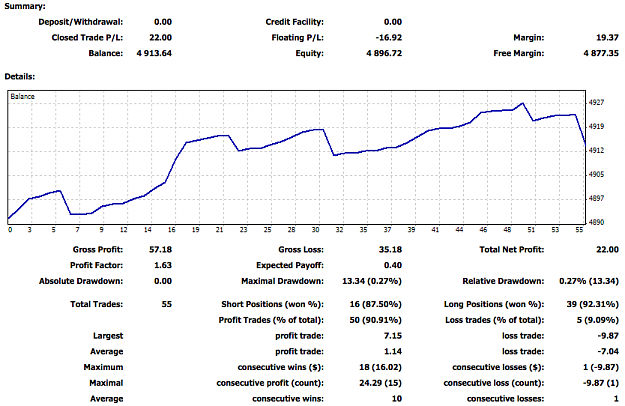The image size is (625, 406).
Task: Click Loss trades value 5 (9.09%)
Action: coord(597,320)
